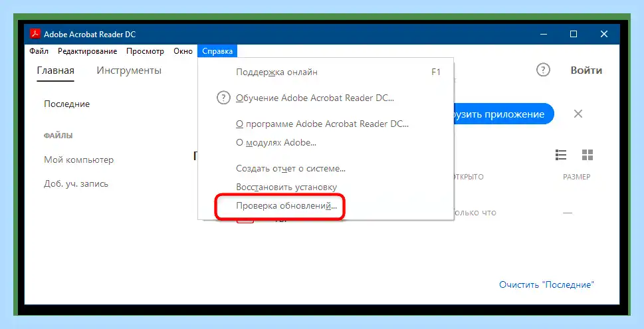Choose Создать отчет о системе
Image resolution: width=644 pixels, height=329 pixels.
coord(326,168)
